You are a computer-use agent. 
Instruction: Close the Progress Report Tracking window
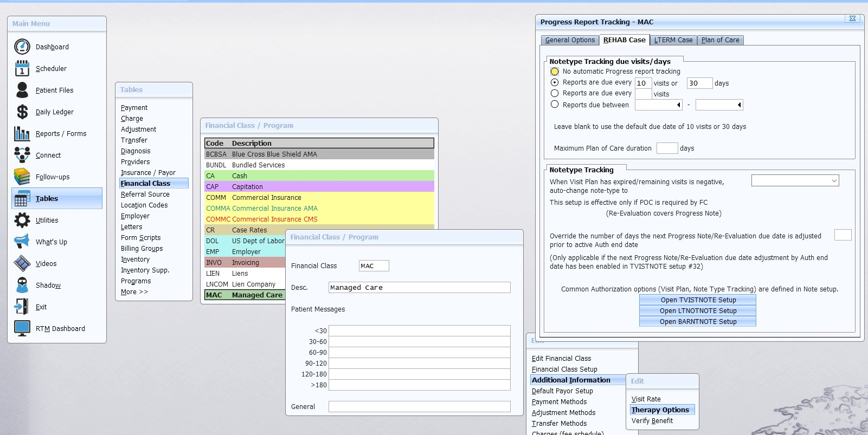852,18
